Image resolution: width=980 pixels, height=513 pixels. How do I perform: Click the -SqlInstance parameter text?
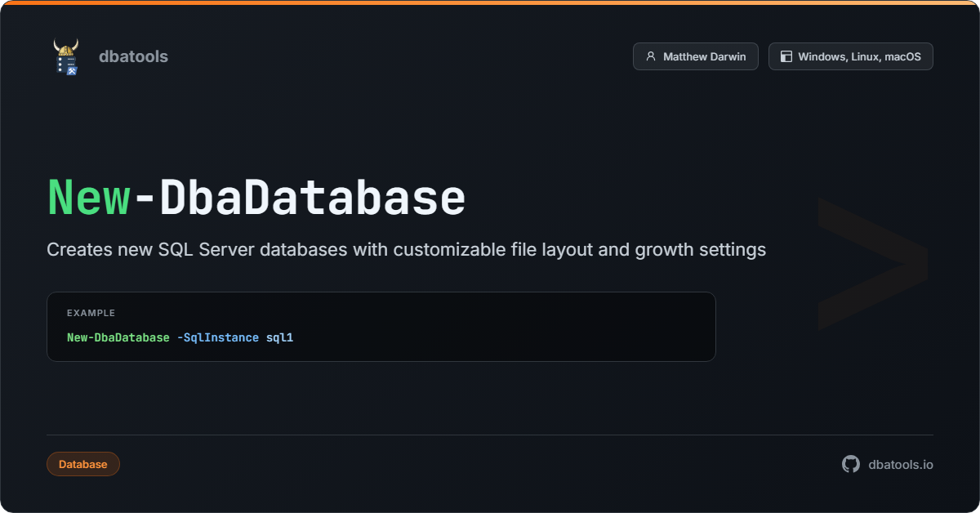pos(218,337)
